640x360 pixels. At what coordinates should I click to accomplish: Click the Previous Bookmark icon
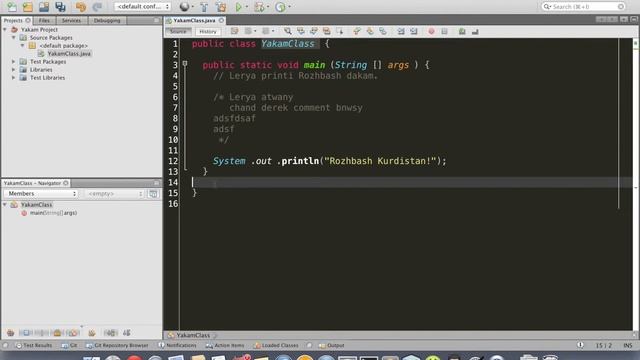pyautogui.click(x=357, y=31)
